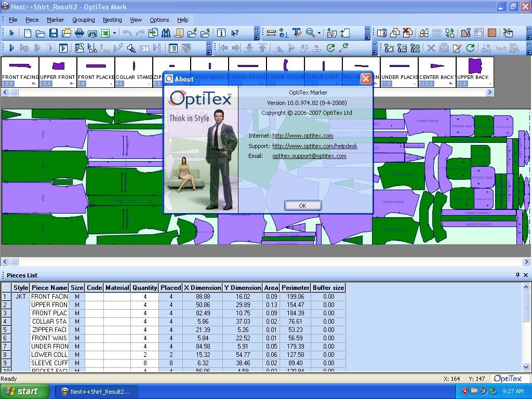Open the Nesting menu
The image size is (532, 399).
coord(112,20)
